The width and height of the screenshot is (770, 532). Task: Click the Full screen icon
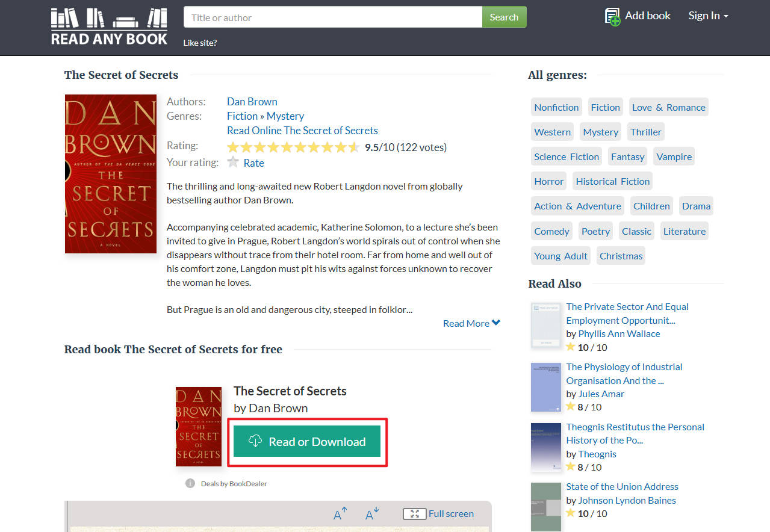(414, 513)
